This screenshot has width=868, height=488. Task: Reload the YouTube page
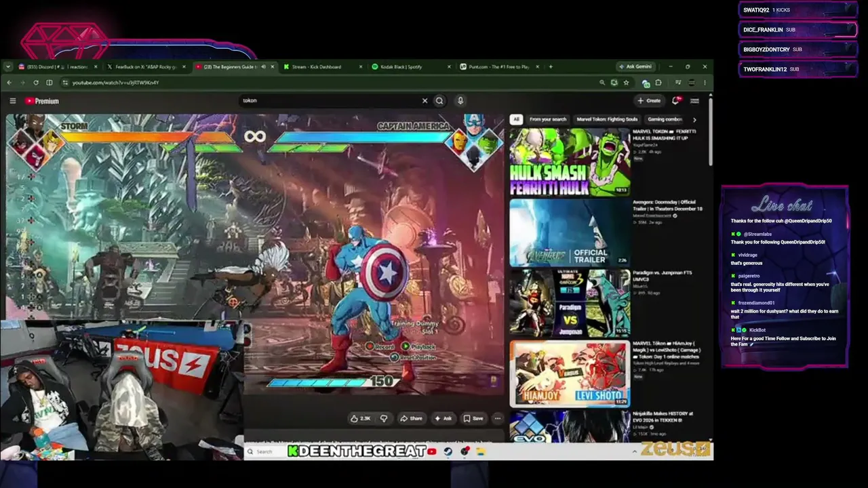point(36,83)
